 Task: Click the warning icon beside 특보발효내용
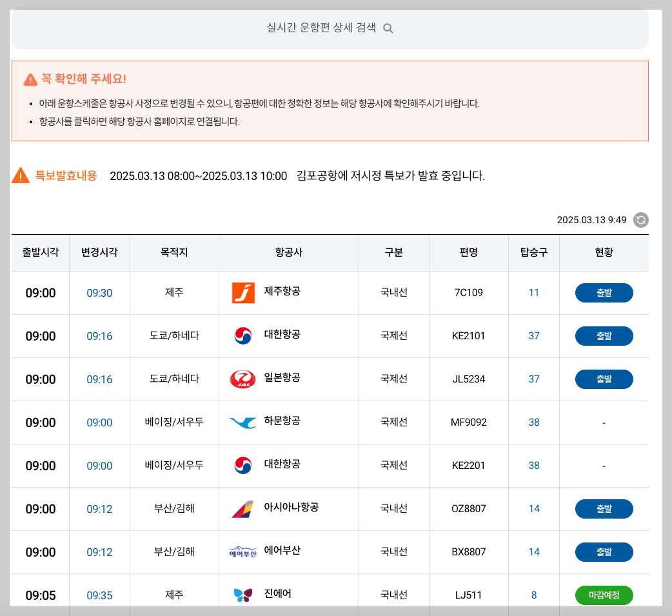20,173
